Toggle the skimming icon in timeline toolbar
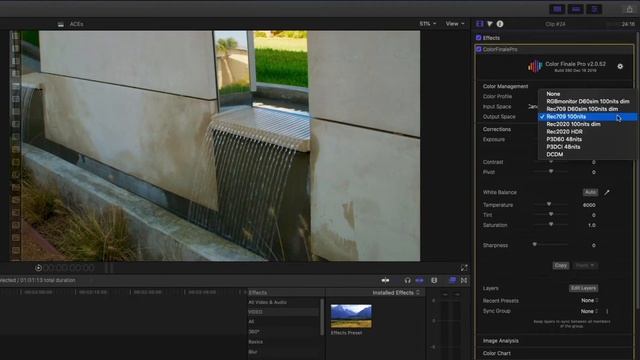 [x=385, y=280]
